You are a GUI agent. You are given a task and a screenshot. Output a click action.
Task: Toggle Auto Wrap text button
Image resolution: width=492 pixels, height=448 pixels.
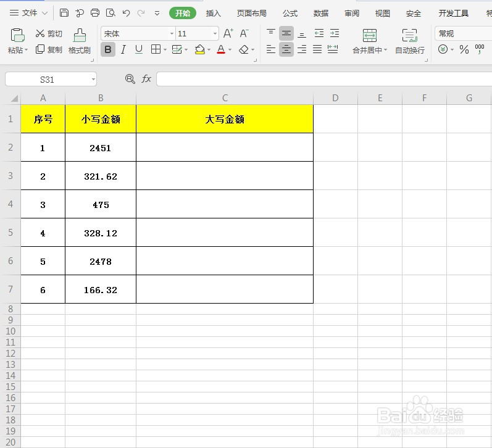409,41
